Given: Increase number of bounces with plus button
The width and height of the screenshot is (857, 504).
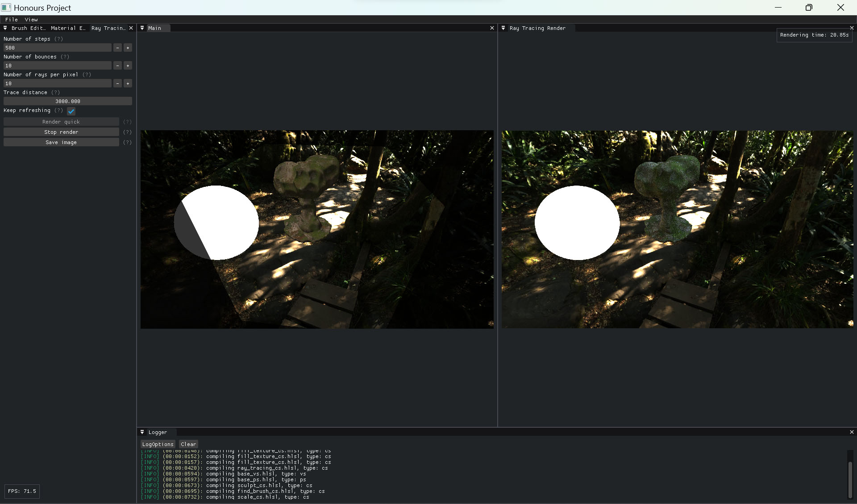Looking at the screenshot, I should click(x=128, y=66).
